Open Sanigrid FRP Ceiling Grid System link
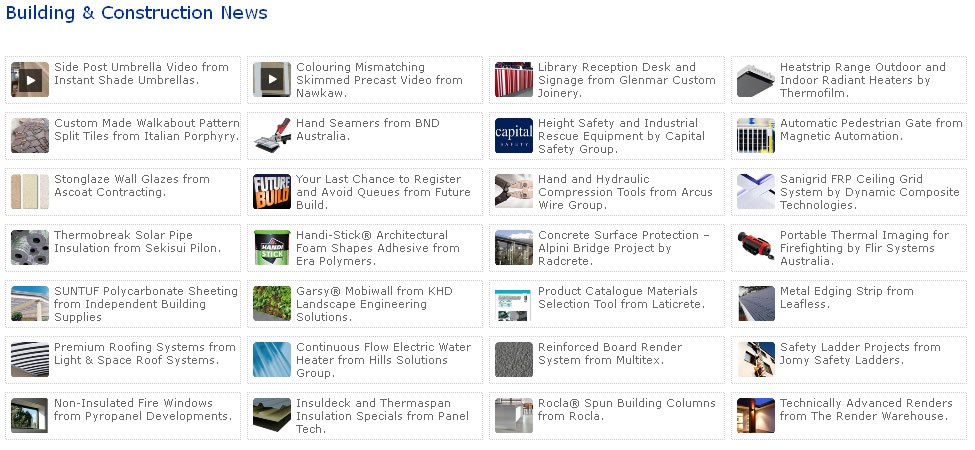 coord(869,191)
